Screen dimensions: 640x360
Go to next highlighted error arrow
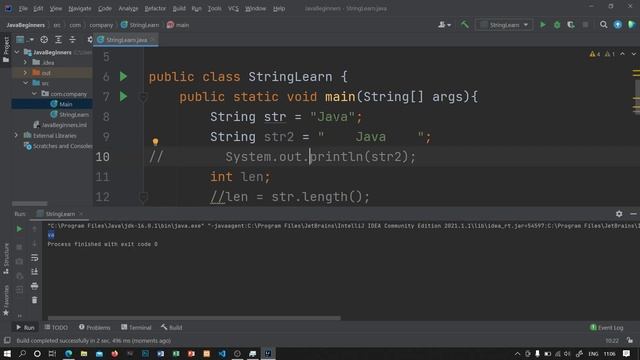[x=633, y=54]
